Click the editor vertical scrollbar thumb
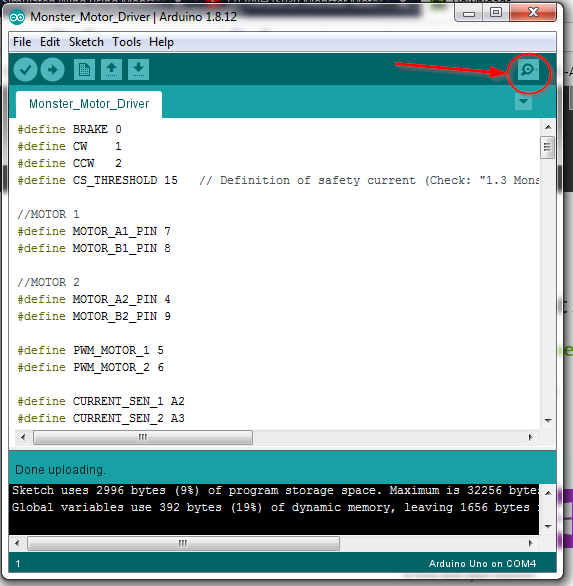This screenshot has width=573, height=586. coord(548,147)
